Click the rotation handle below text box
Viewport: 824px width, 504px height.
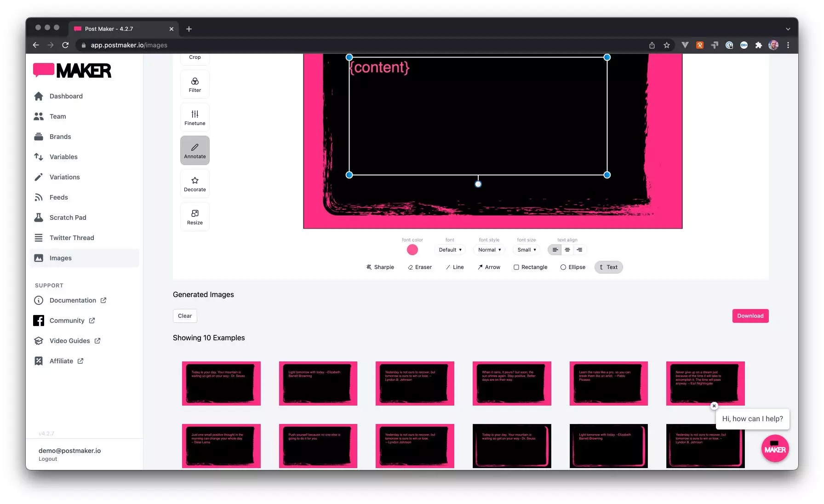coord(478,184)
